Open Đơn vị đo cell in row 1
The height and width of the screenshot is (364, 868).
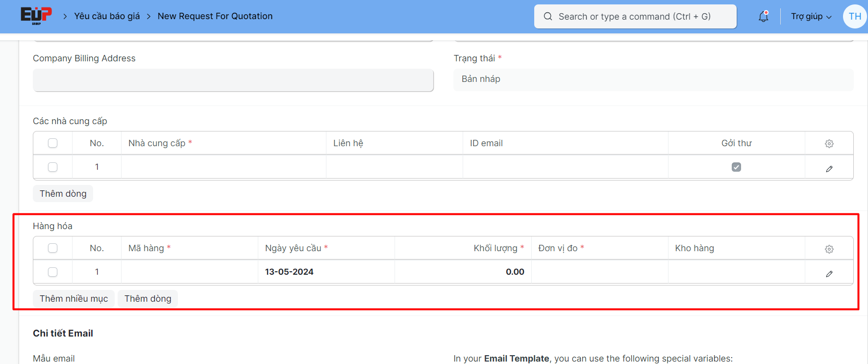pyautogui.click(x=599, y=272)
